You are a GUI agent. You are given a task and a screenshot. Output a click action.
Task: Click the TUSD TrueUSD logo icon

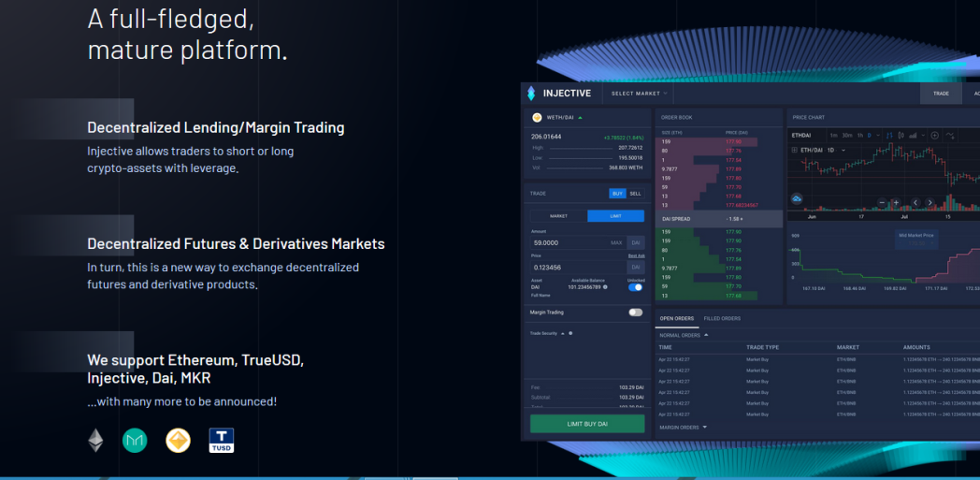pos(222,441)
